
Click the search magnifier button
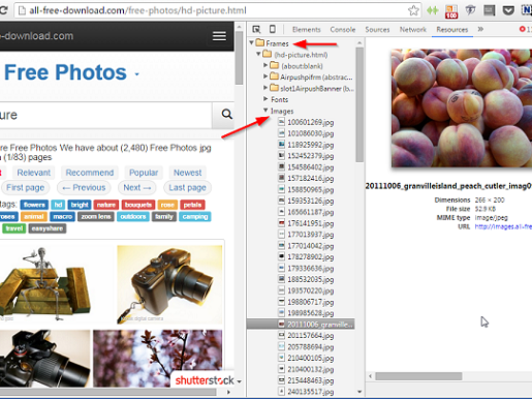227,115
